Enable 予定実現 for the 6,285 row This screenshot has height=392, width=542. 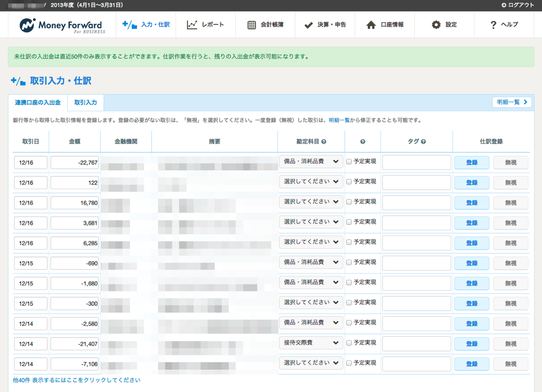[x=349, y=242]
